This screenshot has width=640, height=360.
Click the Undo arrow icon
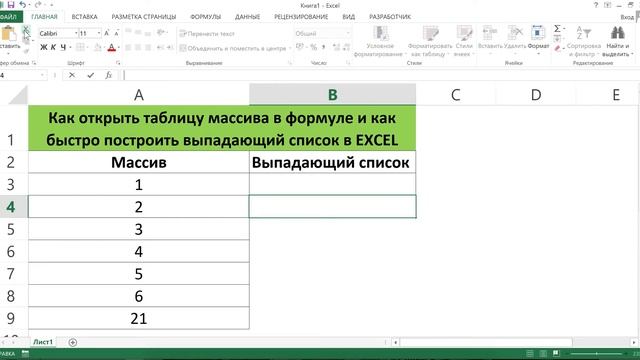tap(23, 5)
